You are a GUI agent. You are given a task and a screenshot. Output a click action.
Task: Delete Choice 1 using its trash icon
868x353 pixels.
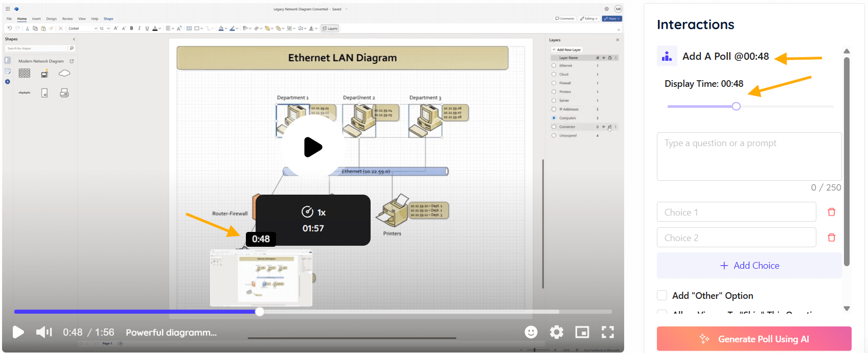click(x=831, y=212)
